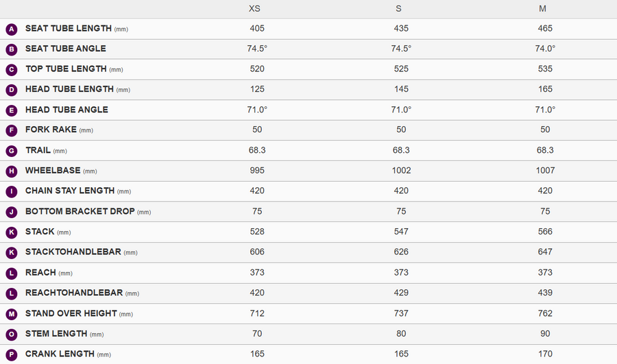
Task: Select the REACH row label text
Action: click(x=40, y=272)
